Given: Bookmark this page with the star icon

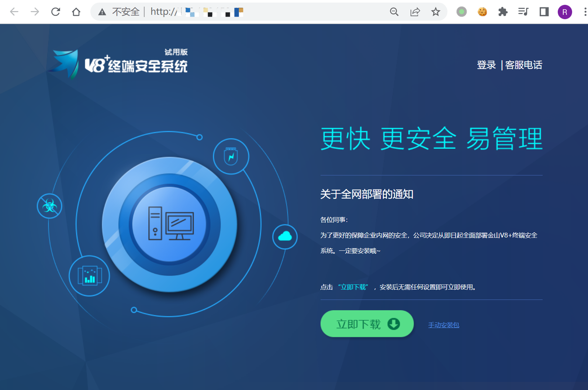Looking at the screenshot, I should click(x=436, y=12).
